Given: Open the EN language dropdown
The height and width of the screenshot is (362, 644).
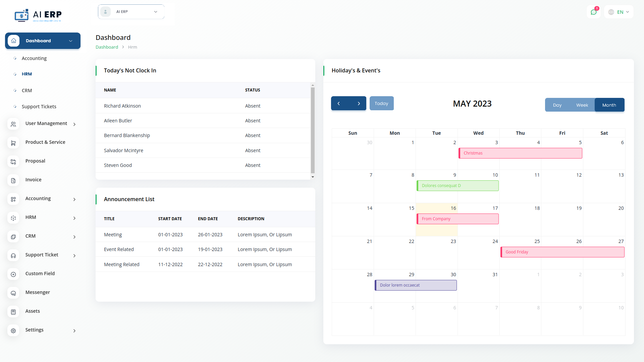Looking at the screenshot, I should click(619, 12).
